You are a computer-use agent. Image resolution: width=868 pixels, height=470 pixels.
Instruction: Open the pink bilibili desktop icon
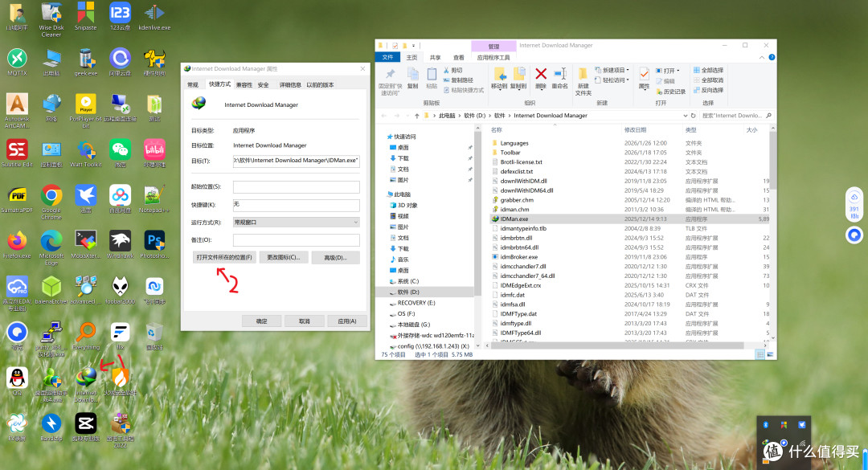(154, 153)
